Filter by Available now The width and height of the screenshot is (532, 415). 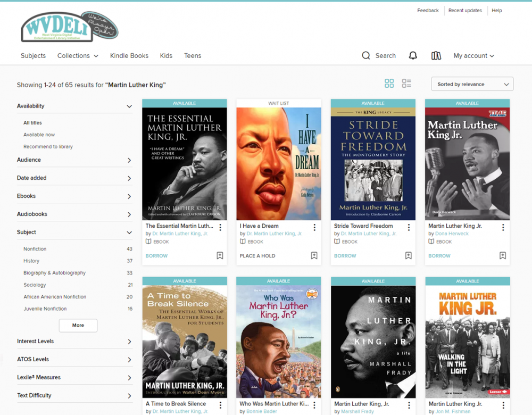[x=39, y=135]
